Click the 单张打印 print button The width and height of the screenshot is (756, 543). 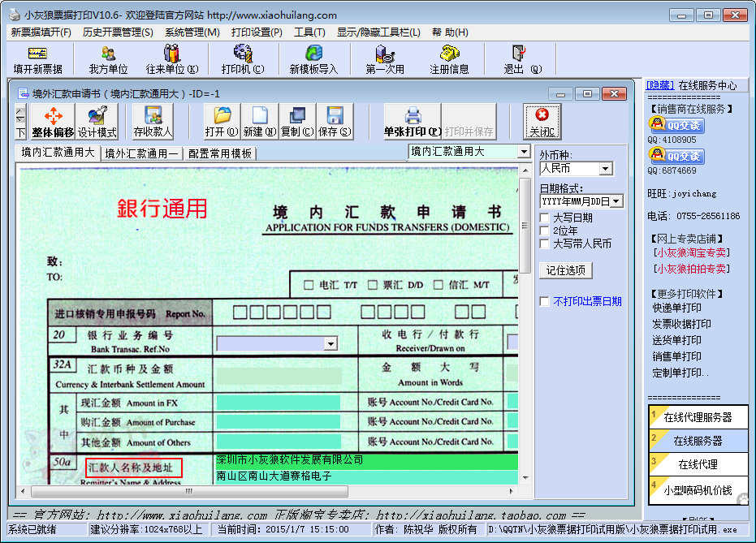[413, 122]
